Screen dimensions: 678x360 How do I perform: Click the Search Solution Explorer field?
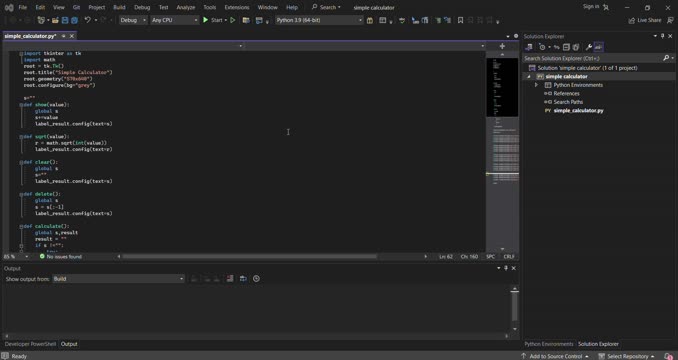(x=593, y=58)
